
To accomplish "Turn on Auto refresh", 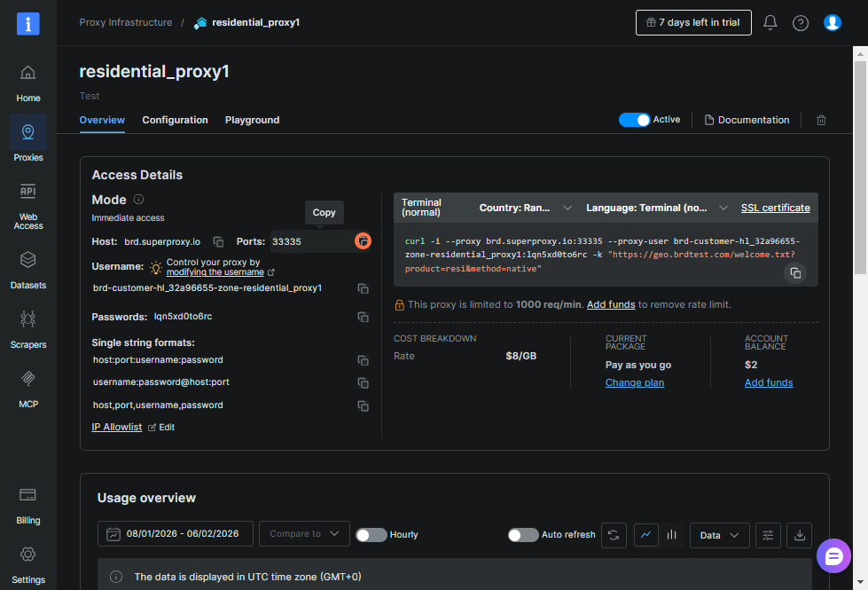I will tap(523, 535).
